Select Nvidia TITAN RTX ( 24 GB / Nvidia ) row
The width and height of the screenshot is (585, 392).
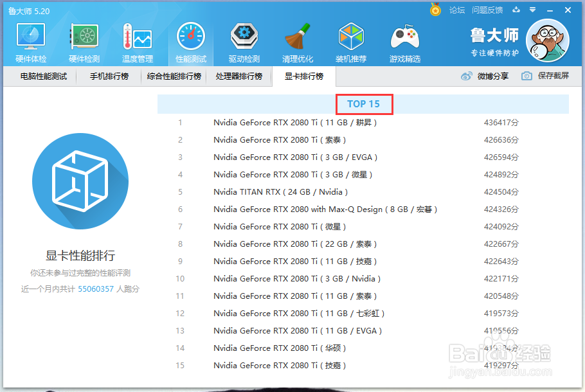(x=363, y=192)
